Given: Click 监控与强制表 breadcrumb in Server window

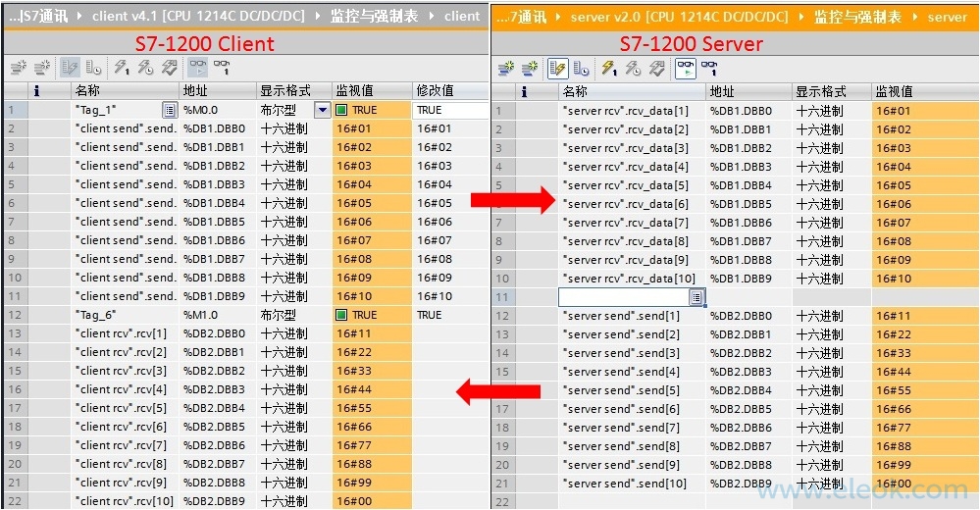Looking at the screenshot, I should pyautogui.click(x=857, y=18).
